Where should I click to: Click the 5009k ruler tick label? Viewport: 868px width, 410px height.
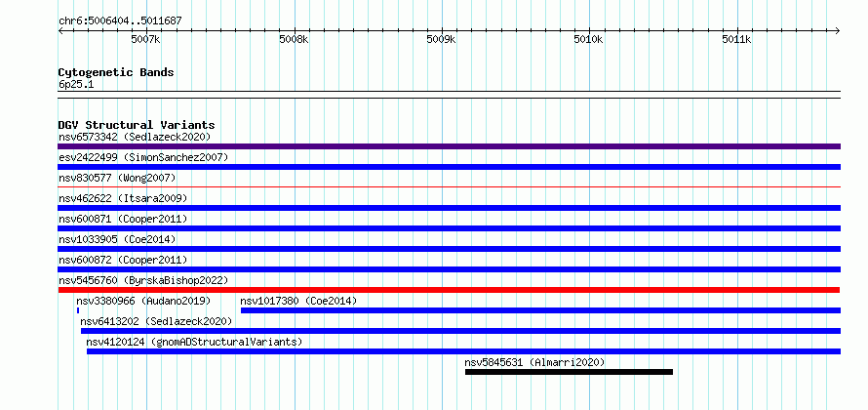click(x=441, y=40)
